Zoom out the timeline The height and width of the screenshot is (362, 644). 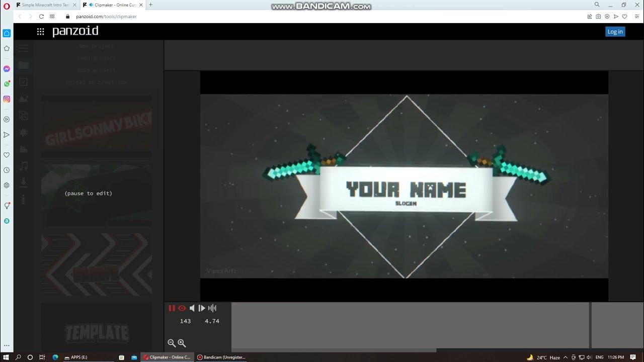[x=172, y=343]
